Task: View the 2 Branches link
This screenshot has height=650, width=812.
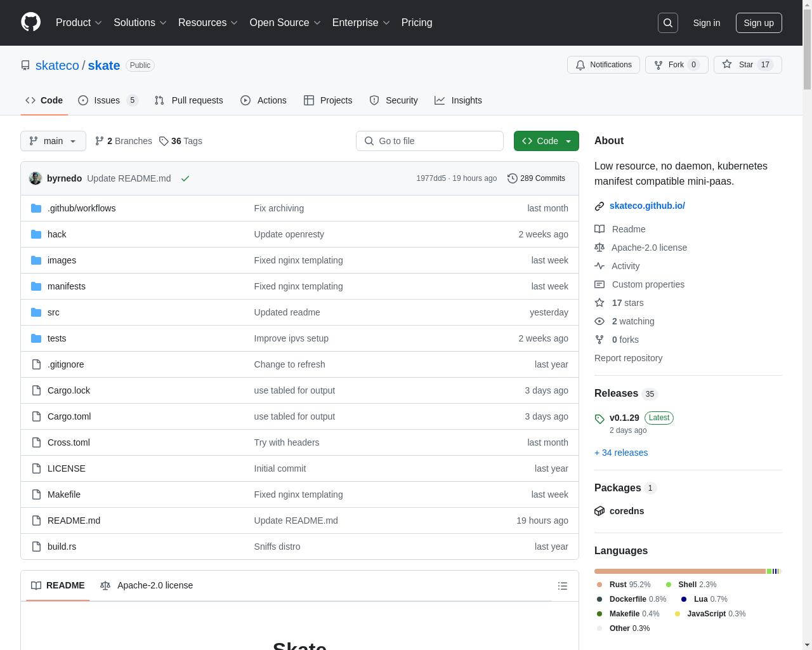Action: tap(123, 141)
